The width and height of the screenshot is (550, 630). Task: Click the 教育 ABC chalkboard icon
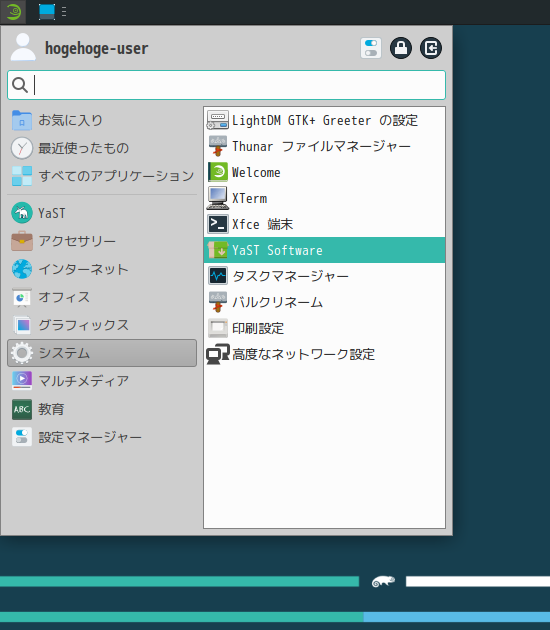point(22,409)
